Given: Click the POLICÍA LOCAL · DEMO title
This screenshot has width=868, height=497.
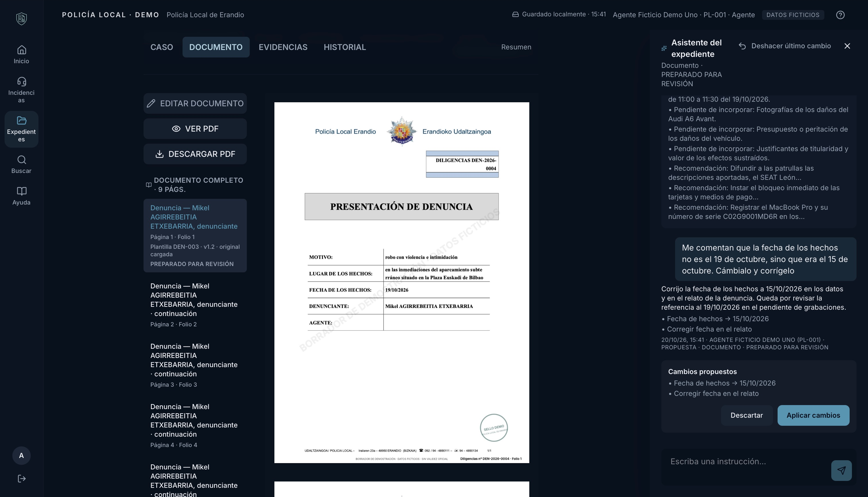Looking at the screenshot, I should 111,15.
